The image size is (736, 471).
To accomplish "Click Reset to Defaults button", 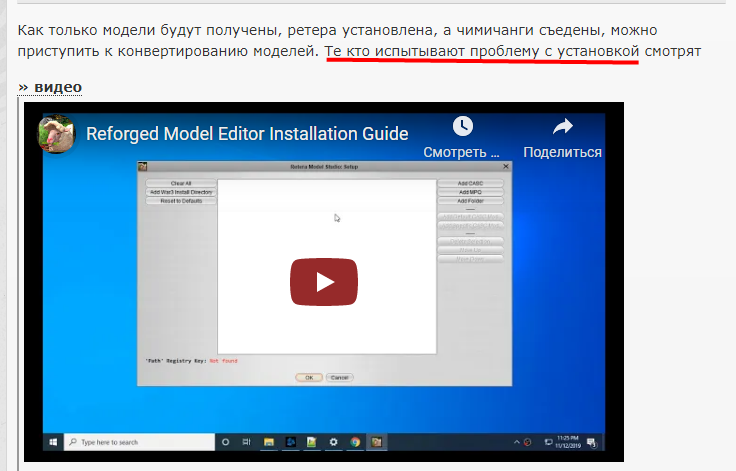I will pos(181,201).
